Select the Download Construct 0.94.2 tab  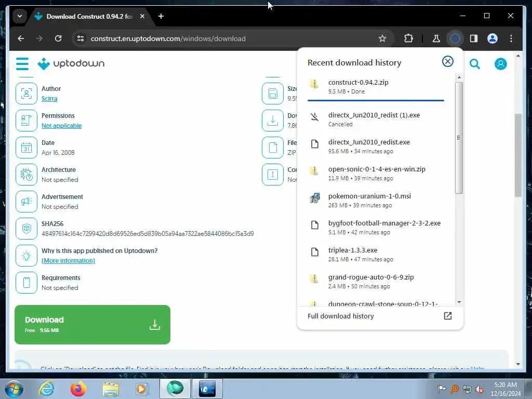point(88,16)
